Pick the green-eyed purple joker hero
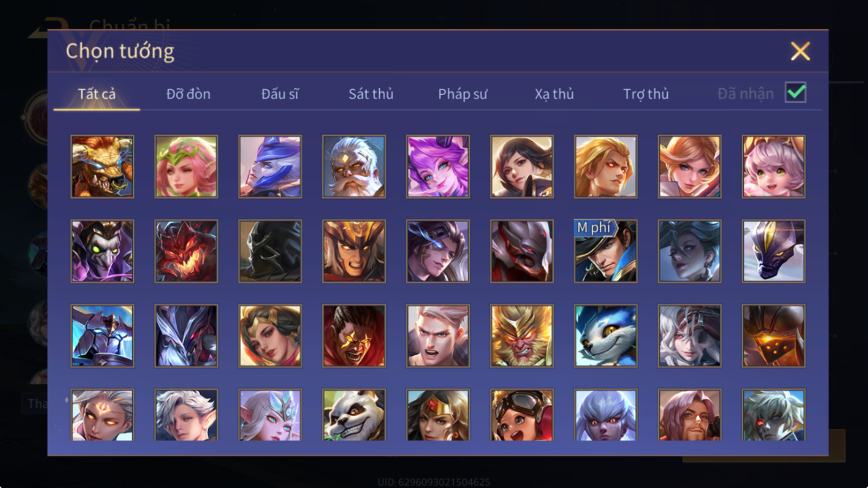This screenshot has width=868, height=488. pyautogui.click(x=102, y=251)
